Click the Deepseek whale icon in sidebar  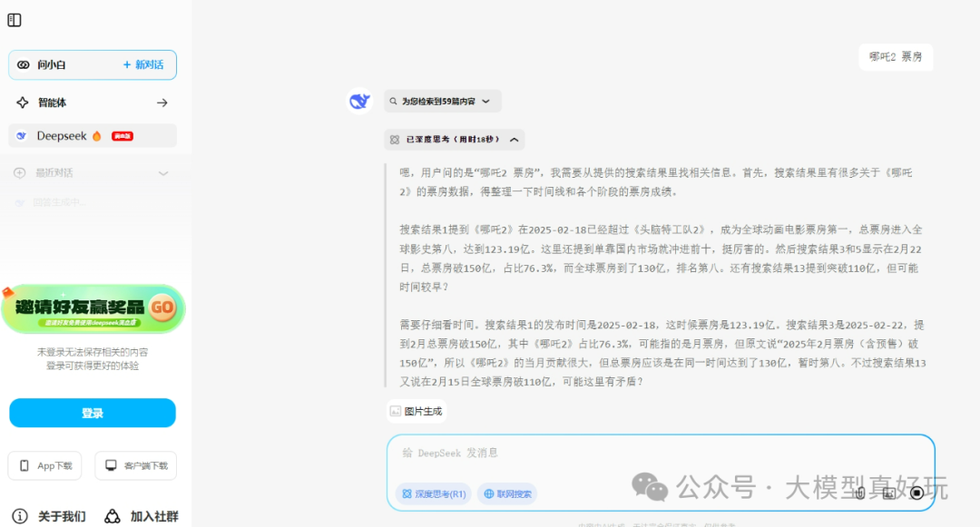[21, 136]
